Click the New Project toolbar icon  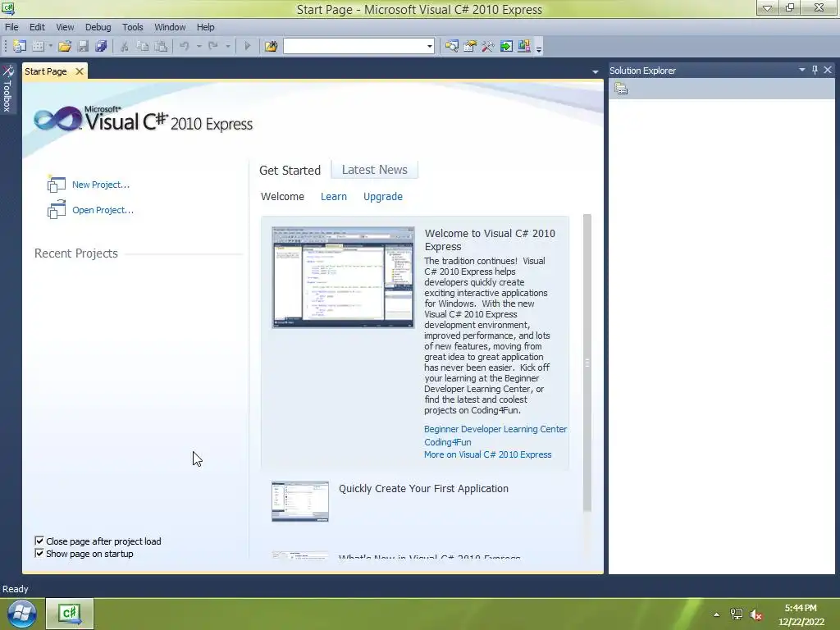click(x=20, y=47)
